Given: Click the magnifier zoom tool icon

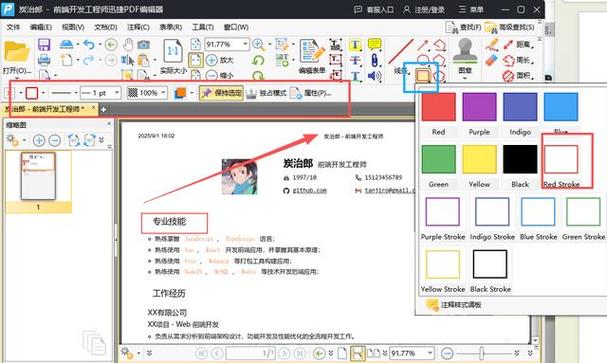Looking at the screenshot, I should (258, 44).
